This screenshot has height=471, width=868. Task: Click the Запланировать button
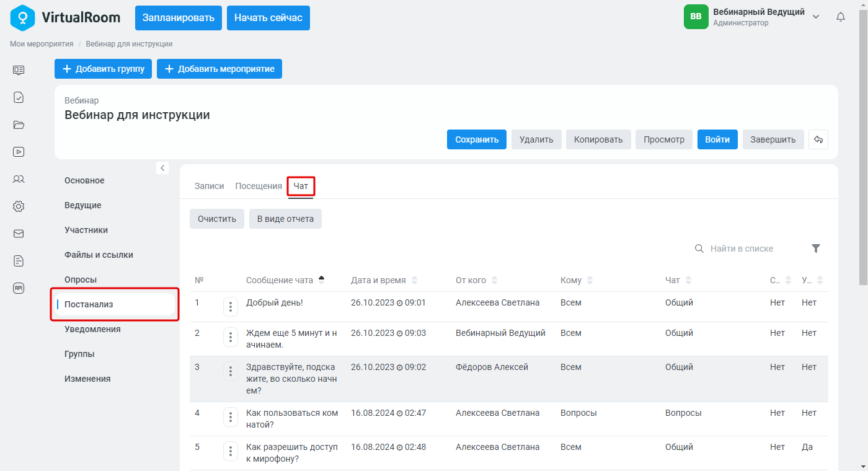179,17
